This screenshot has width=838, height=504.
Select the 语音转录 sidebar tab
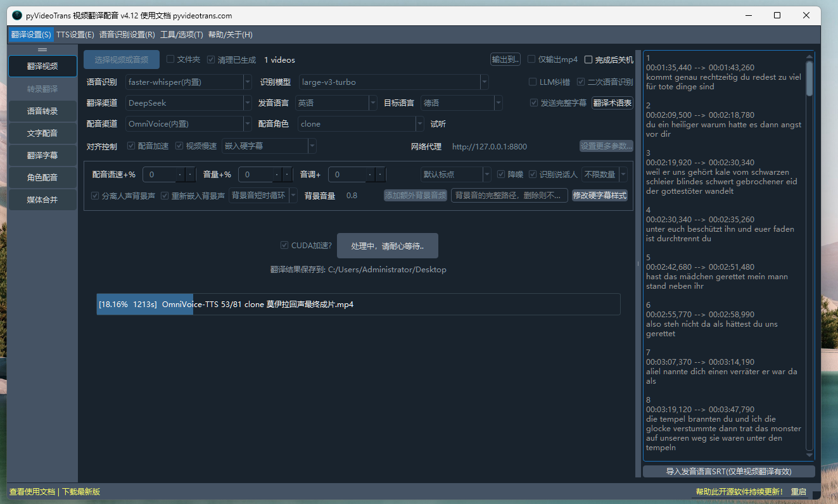click(x=42, y=111)
